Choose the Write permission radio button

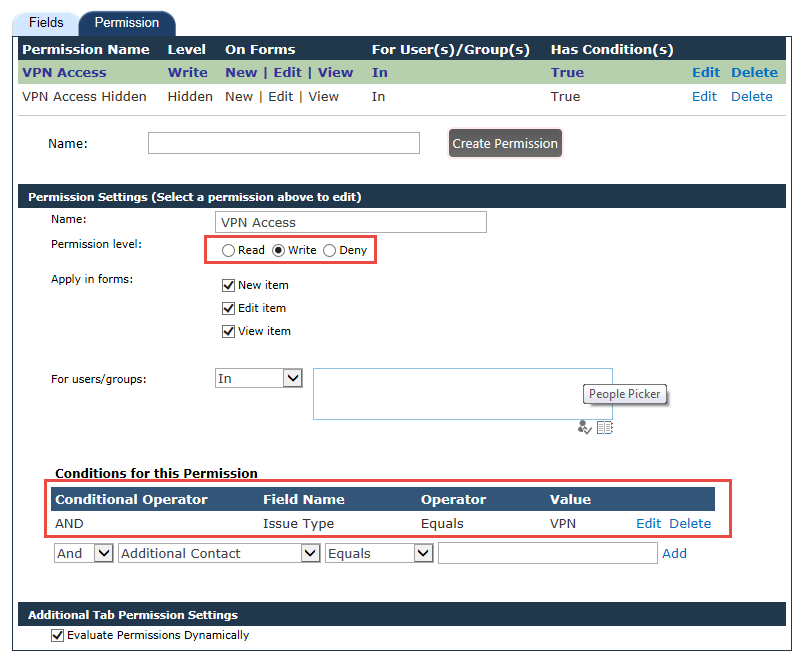[x=278, y=250]
